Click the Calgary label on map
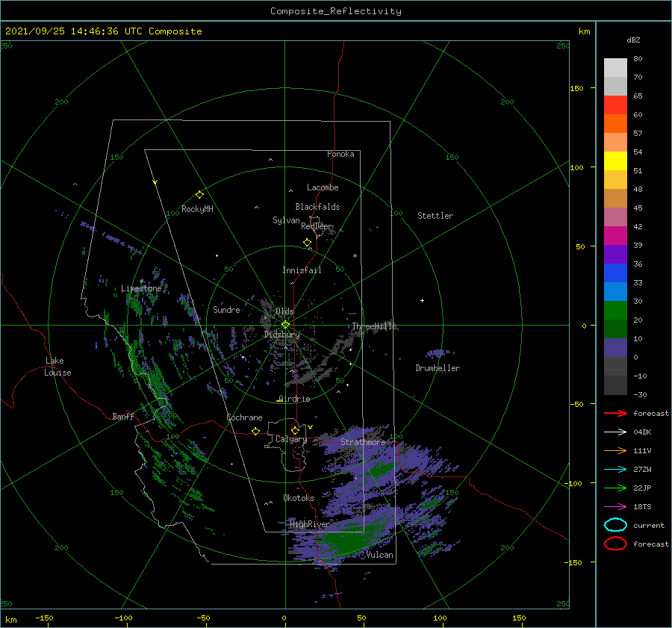 [x=291, y=439]
